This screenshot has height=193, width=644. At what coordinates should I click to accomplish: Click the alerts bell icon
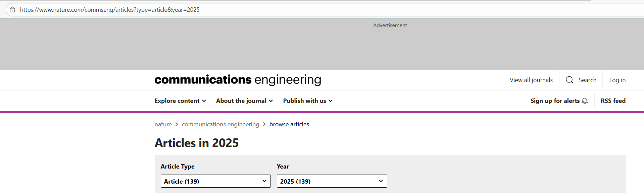pyautogui.click(x=585, y=101)
